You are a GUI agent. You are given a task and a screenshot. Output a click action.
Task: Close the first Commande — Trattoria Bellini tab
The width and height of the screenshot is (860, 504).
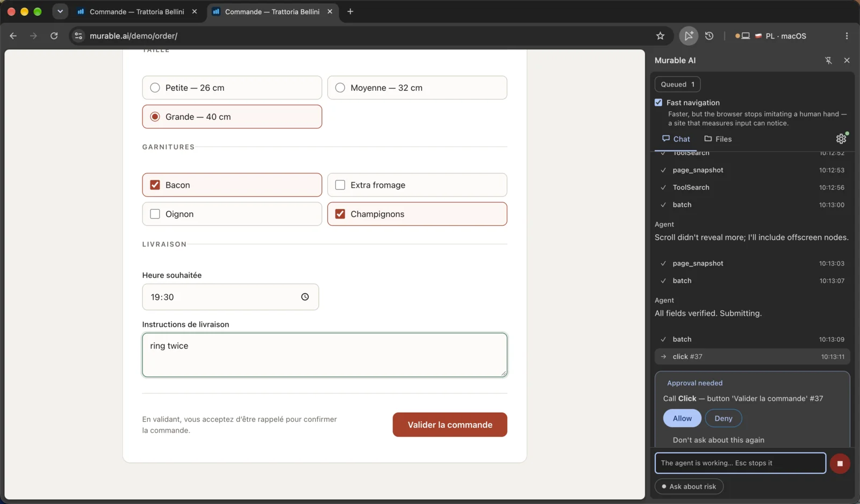[195, 11]
